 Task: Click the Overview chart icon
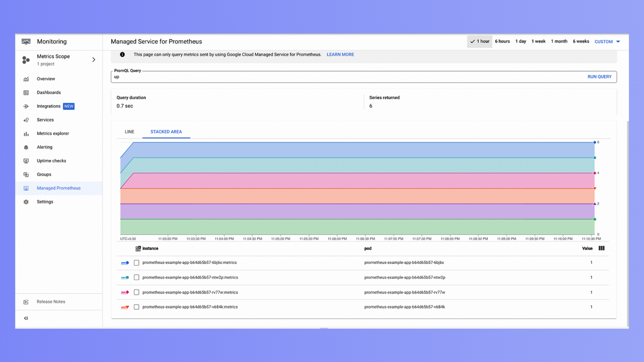click(26, 79)
